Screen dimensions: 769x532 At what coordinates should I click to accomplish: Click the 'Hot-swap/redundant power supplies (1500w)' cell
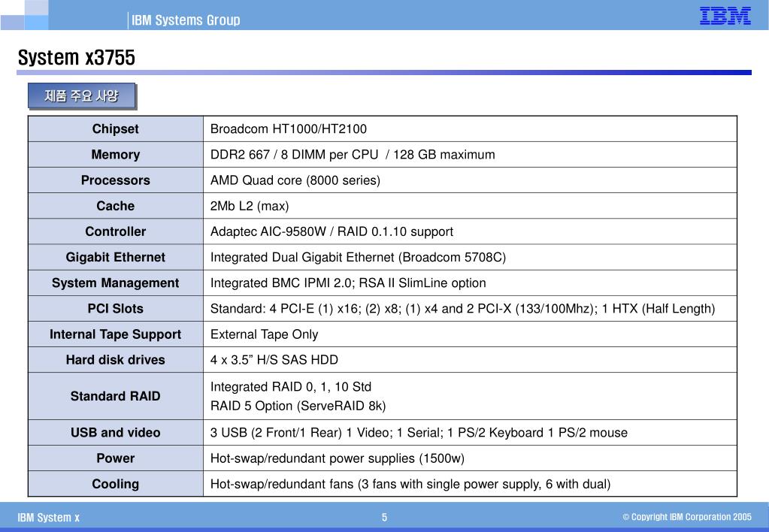(x=471, y=458)
